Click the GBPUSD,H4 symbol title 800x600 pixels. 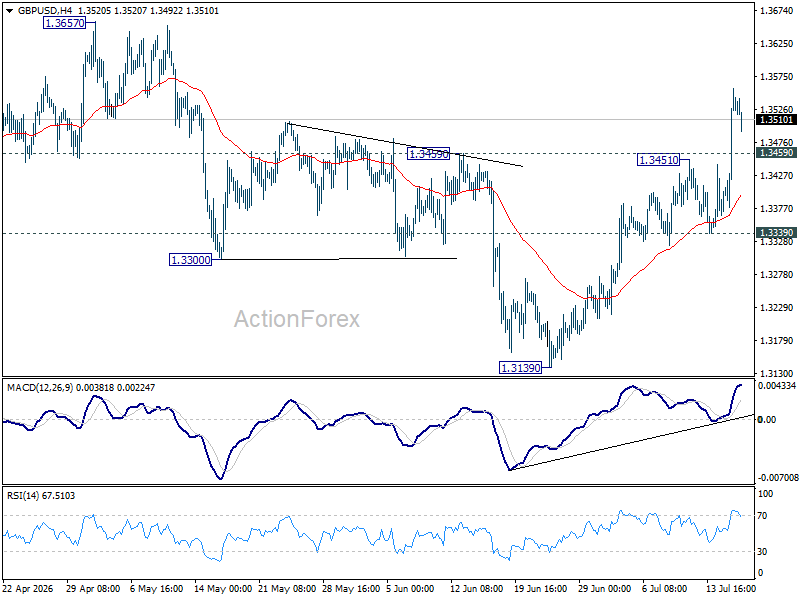tap(45, 11)
